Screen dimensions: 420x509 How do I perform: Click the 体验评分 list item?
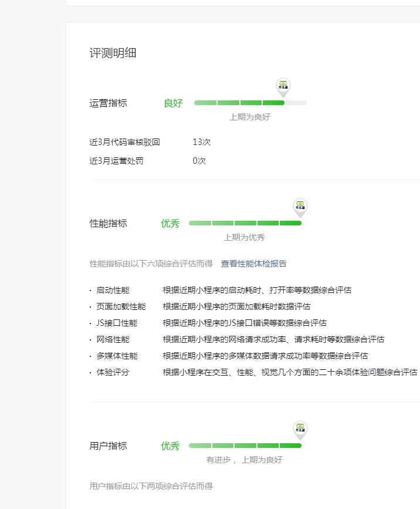click(x=113, y=372)
